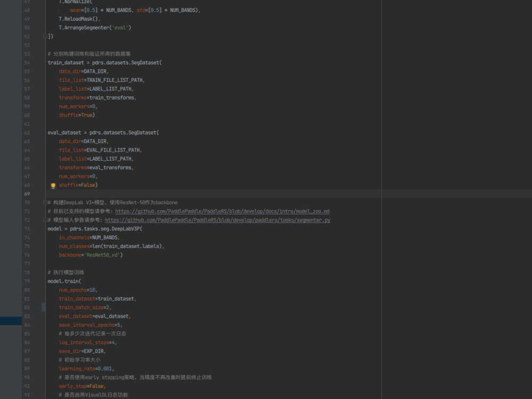Click 'file_list=TRAIN_FILE_LIST_PATH,' on line 56
The width and height of the screenshot is (532, 399).
[102, 80]
